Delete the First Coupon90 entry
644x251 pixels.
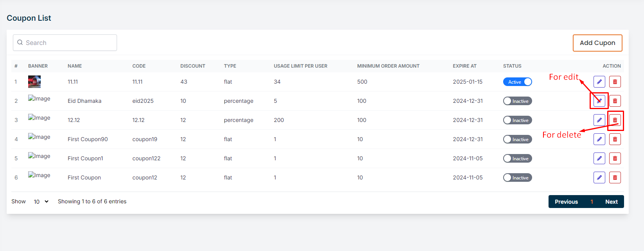click(x=615, y=139)
